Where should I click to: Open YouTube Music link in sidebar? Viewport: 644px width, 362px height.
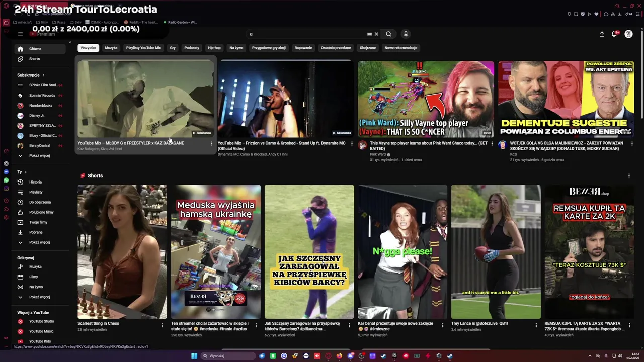[40, 331]
